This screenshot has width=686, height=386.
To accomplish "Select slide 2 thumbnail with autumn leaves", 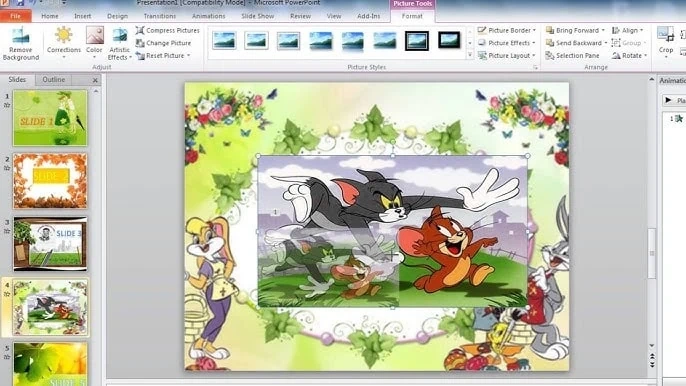I will point(50,181).
